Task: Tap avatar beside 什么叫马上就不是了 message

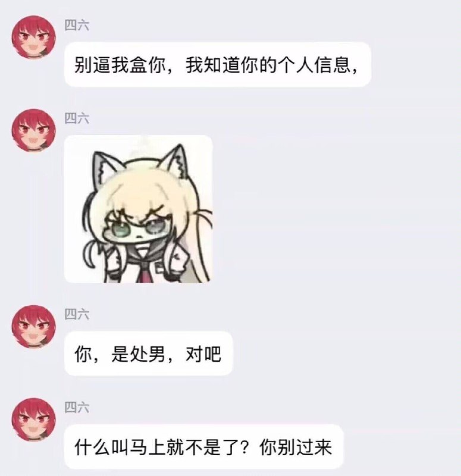Action: pyautogui.click(x=34, y=419)
